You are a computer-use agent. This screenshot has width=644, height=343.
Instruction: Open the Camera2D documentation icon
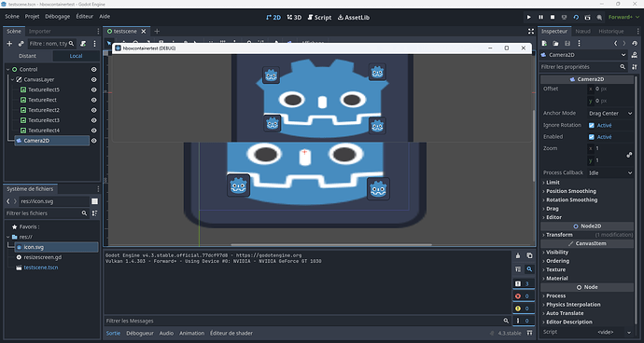635,55
